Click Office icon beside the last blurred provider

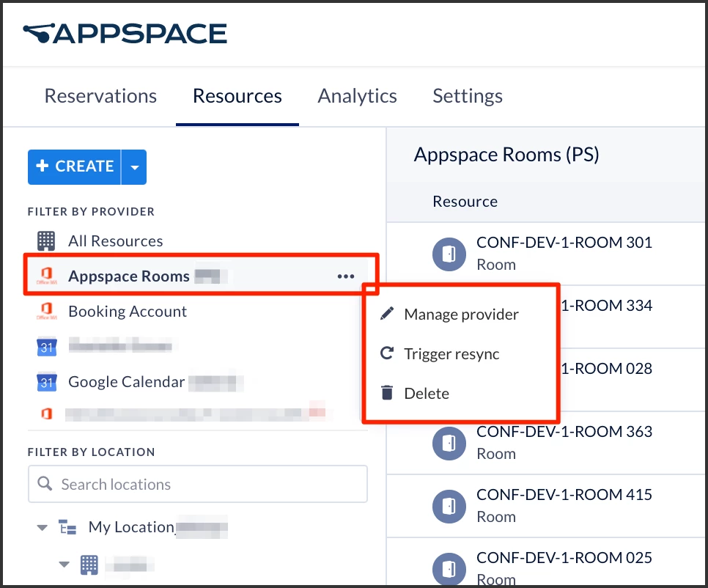click(46, 414)
